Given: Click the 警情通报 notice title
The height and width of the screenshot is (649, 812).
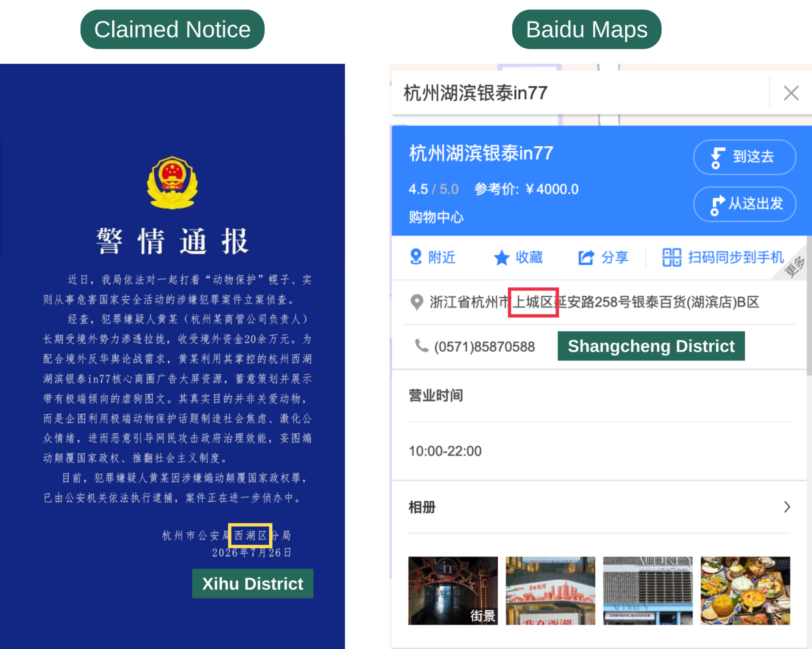Looking at the screenshot, I should [172, 241].
